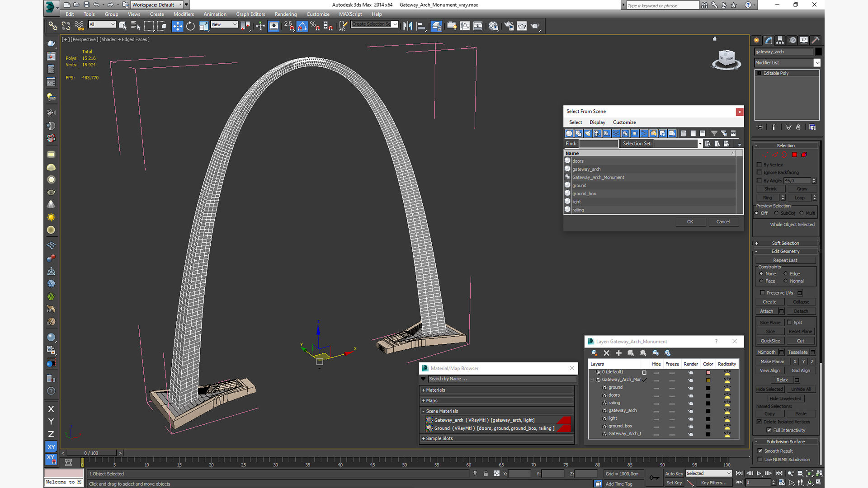Screen dimensions: 868x488
Task: Click the Mirror tool icon
Action: pyautogui.click(x=407, y=26)
